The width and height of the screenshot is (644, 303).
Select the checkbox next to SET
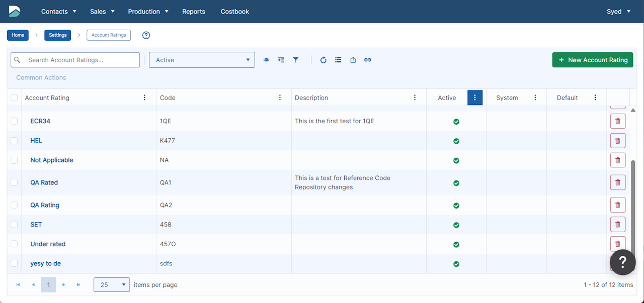[14, 225]
